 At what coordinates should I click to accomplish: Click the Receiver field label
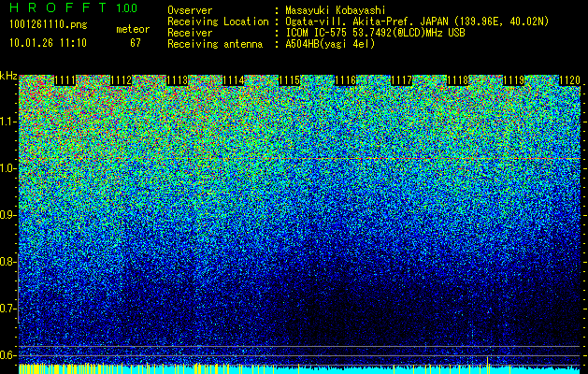[x=190, y=33]
